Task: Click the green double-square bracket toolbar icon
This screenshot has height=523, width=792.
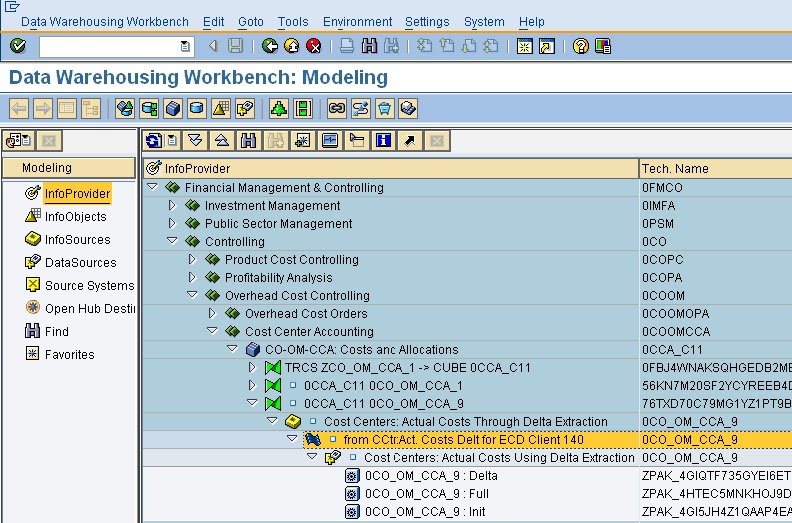Action: pos(303,108)
